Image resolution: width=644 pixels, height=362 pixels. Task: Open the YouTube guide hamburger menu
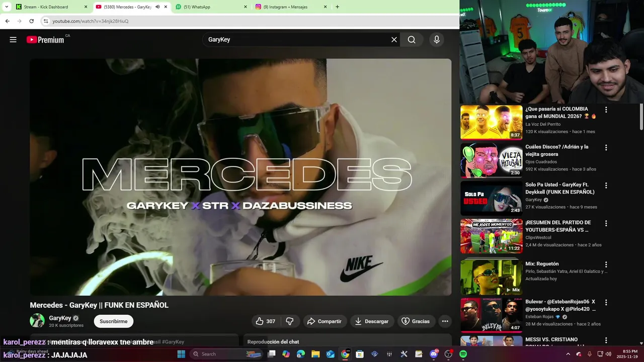[13, 40]
